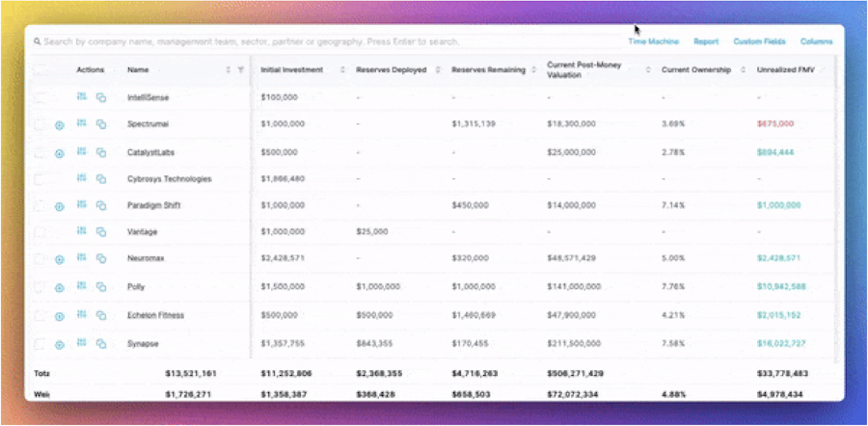Open the Report link

[706, 41]
